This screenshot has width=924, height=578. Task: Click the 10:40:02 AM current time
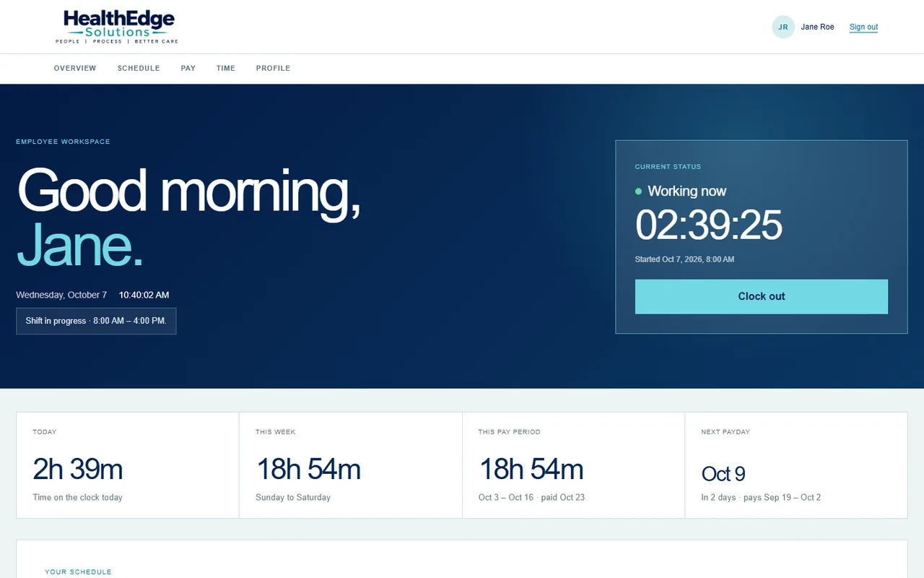pyautogui.click(x=144, y=295)
